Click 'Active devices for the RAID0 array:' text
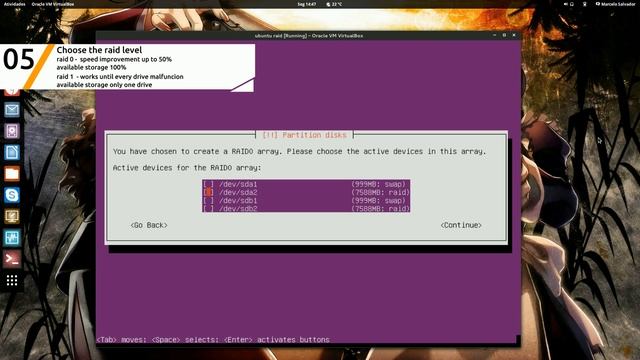 point(187,168)
